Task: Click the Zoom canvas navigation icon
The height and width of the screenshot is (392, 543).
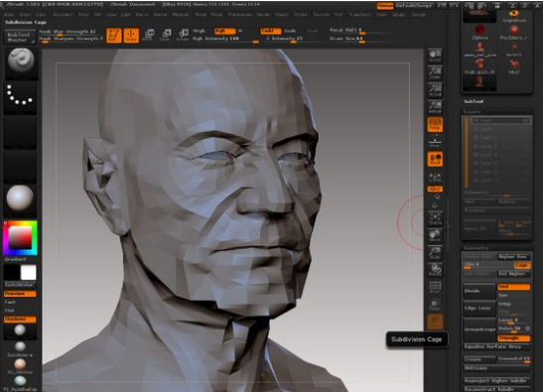Action: [x=435, y=72]
